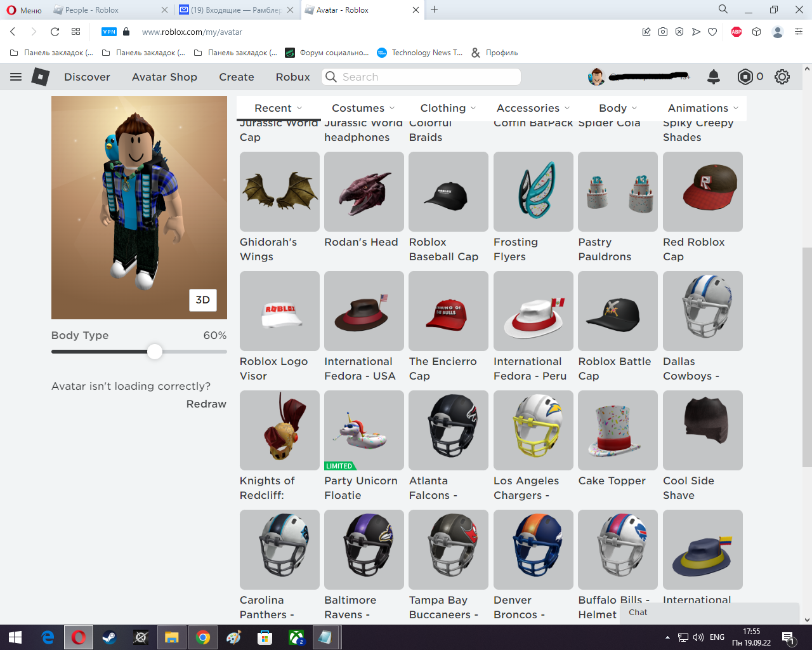Equip the Rodan's Head thumbnail
The width and height of the screenshot is (812, 650).
point(364,192)
